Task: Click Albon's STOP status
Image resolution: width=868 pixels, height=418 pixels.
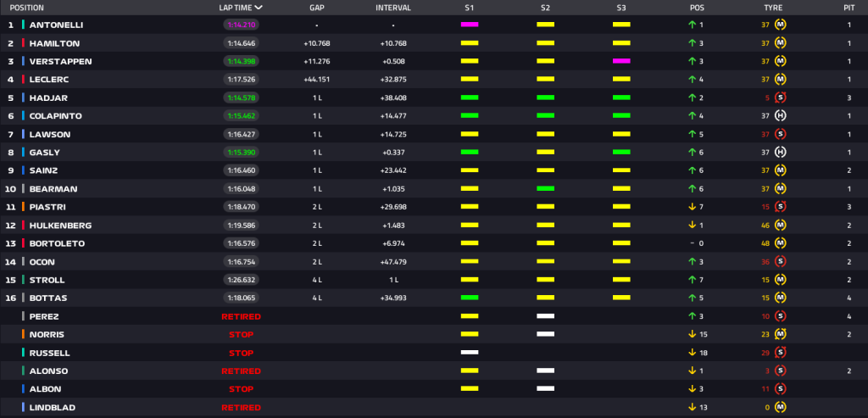Action: [241, 389]
